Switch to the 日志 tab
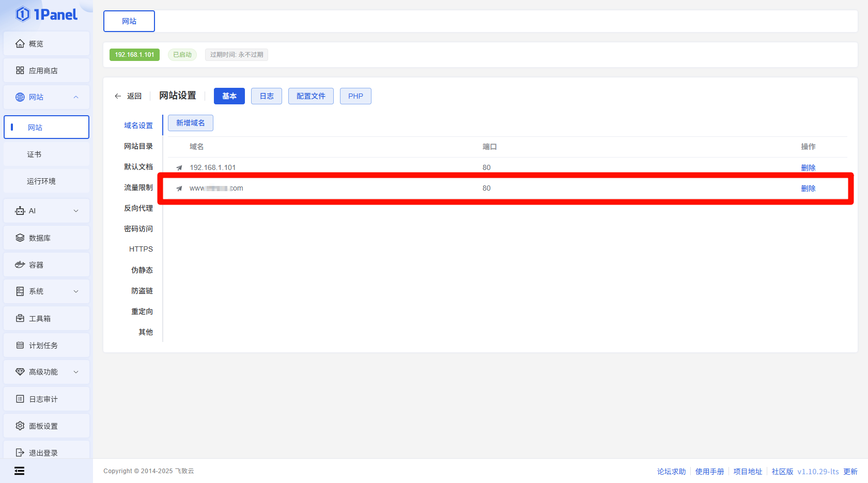The height and width of the screenshot is (483, 868). 267,96
